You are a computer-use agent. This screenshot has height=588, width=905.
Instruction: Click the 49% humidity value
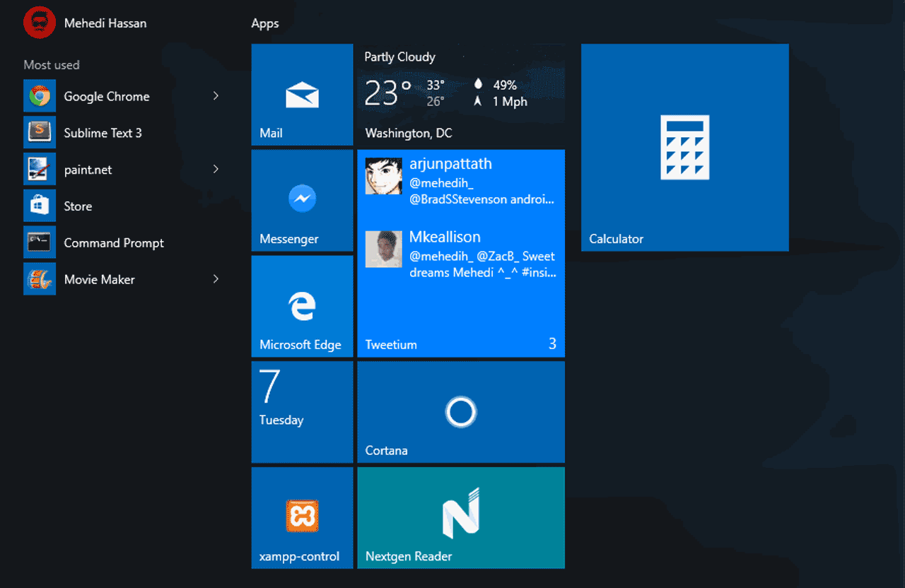[x=505, y=85]
